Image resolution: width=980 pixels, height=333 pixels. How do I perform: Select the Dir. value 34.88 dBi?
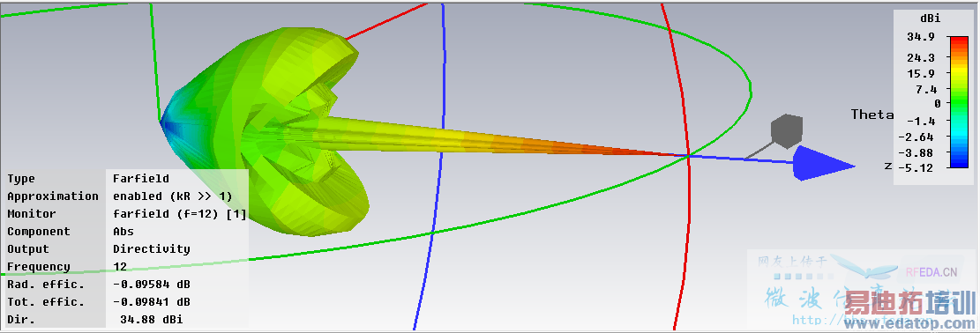click(151, 319)
